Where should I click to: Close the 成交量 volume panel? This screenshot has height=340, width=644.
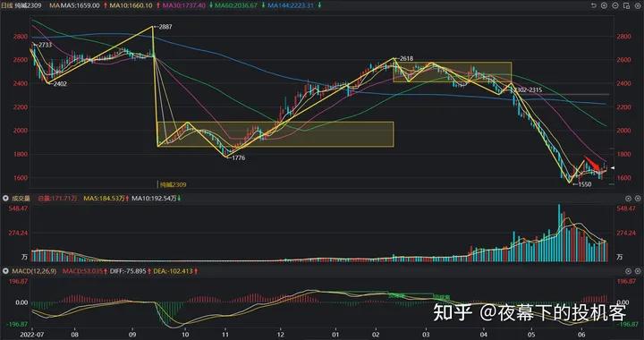638,199
